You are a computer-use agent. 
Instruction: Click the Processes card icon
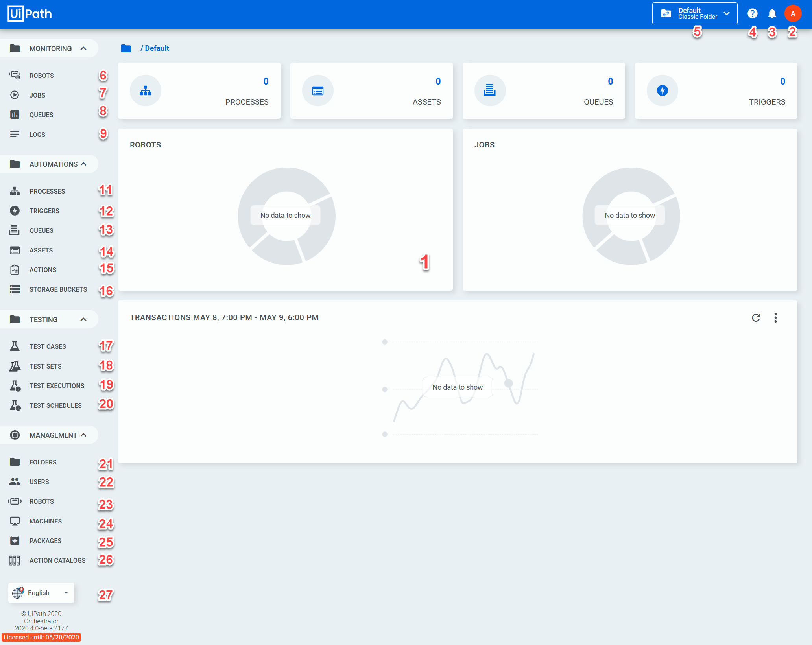[146, 91]
